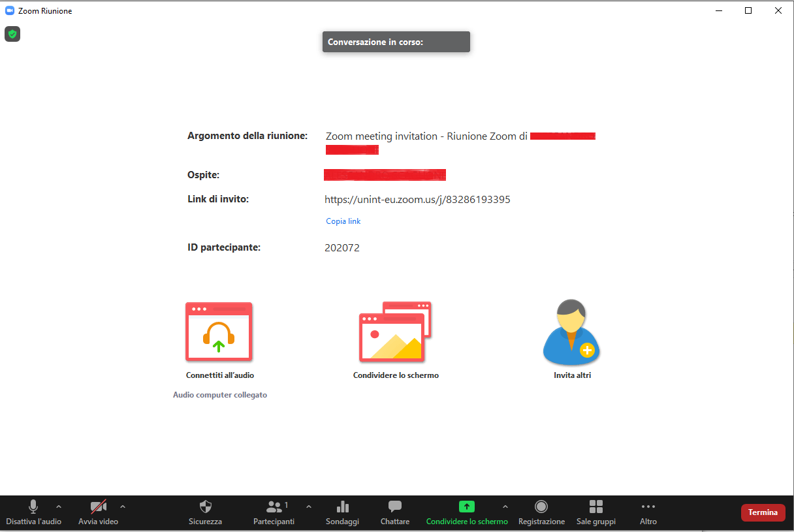Click the Conversazione in corso banner
This screenshot has width=794, height=532.
point(396,42)
